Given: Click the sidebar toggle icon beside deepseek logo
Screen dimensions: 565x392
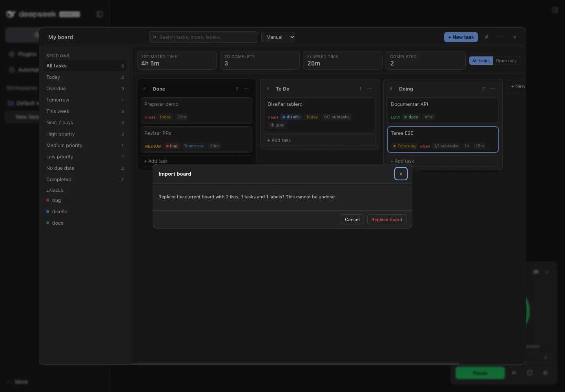Looking at the screenshot, I should 100,14.
